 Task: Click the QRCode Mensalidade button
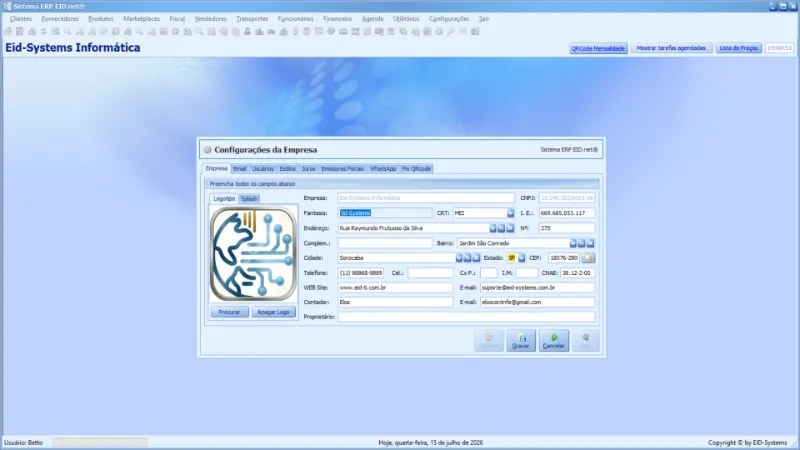pyautogui.click(x=598, y=48)
